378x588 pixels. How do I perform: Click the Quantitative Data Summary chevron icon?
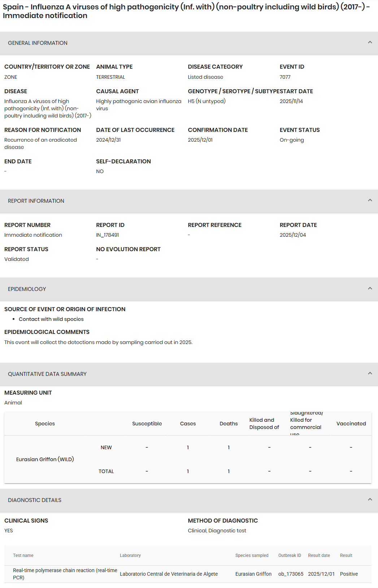tap(370, 374)
